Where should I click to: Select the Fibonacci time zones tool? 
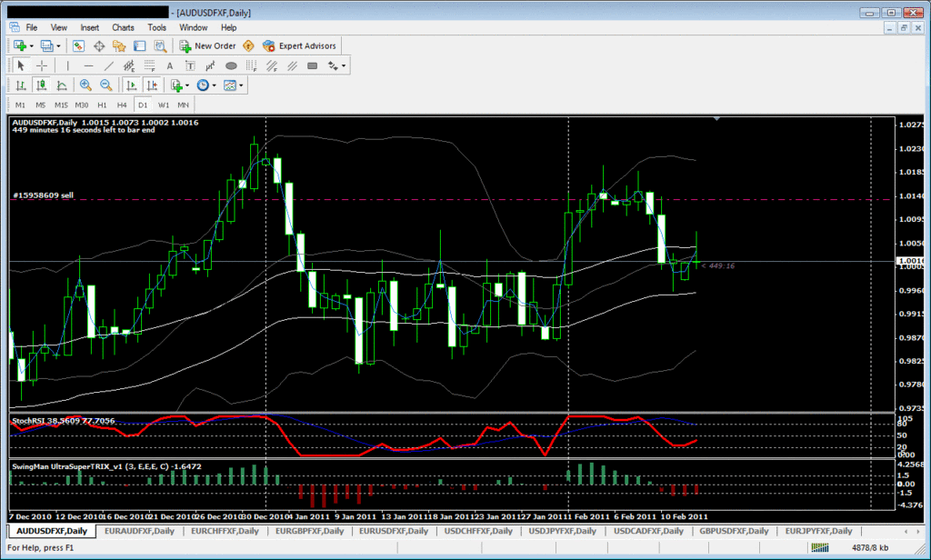tap(251, 65)
